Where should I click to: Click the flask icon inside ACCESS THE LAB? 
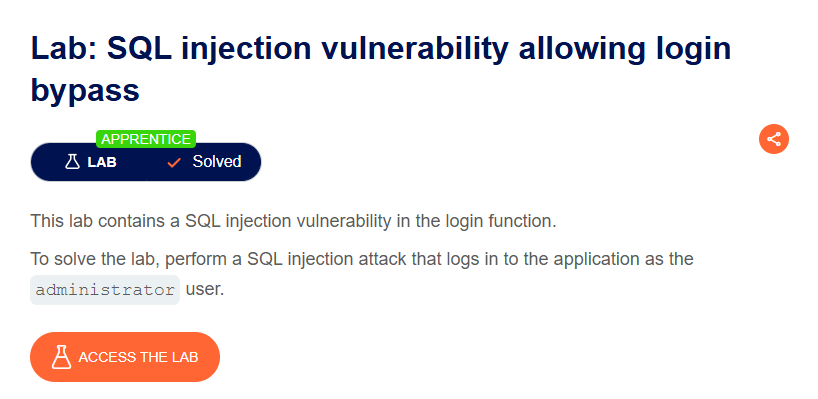[61, 357]
